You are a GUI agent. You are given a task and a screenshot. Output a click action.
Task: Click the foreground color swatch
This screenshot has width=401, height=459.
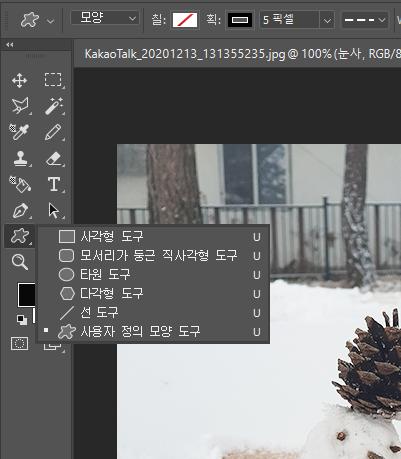pyautogui.click(x=26, y=295)
